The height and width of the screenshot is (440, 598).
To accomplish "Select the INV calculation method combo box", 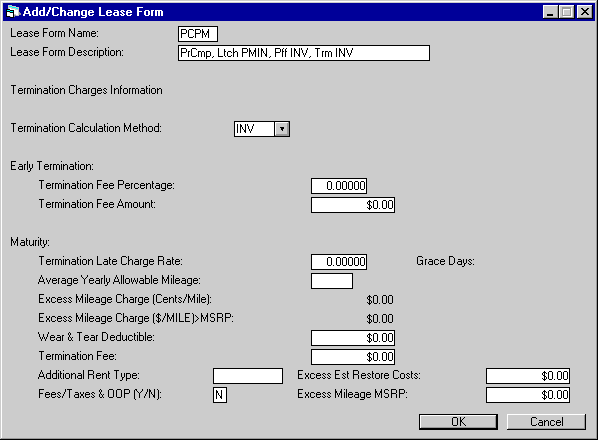I will point(262,129).
